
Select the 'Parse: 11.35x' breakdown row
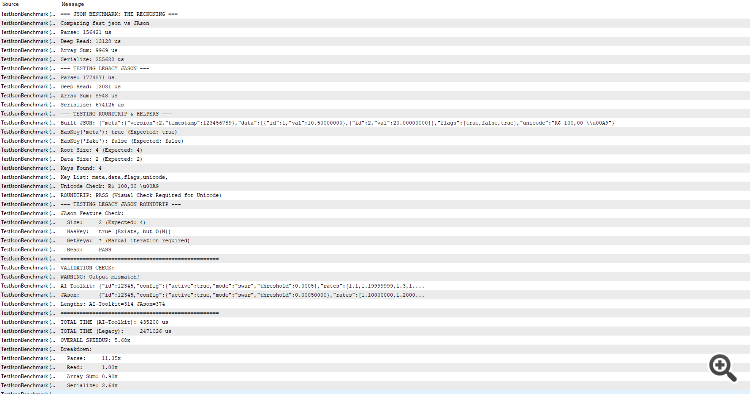[375, 358]
